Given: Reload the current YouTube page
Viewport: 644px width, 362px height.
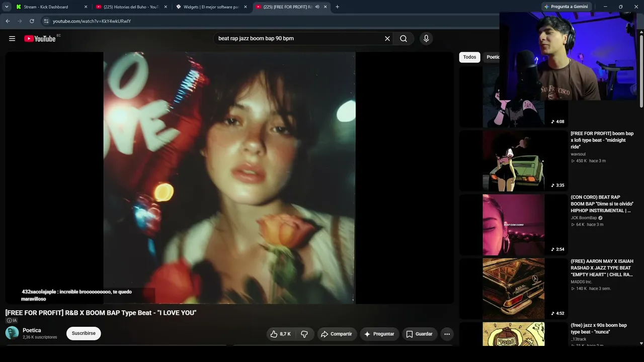Looking at the screenshot, I should click(32, 21).
